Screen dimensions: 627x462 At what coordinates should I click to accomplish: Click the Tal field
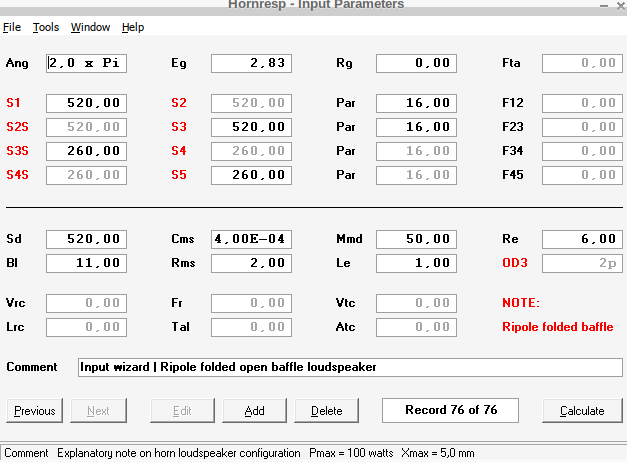pos(252,327)
